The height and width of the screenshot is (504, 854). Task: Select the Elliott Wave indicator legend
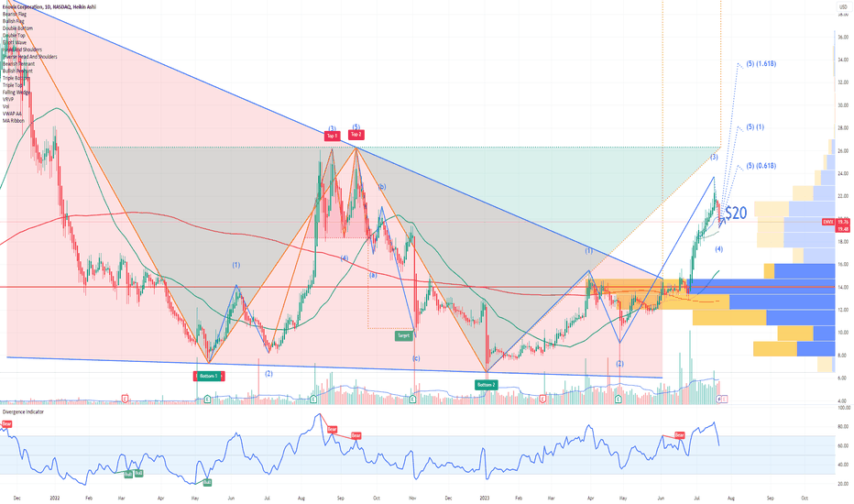pyautogui.click(x=15, y=42)
